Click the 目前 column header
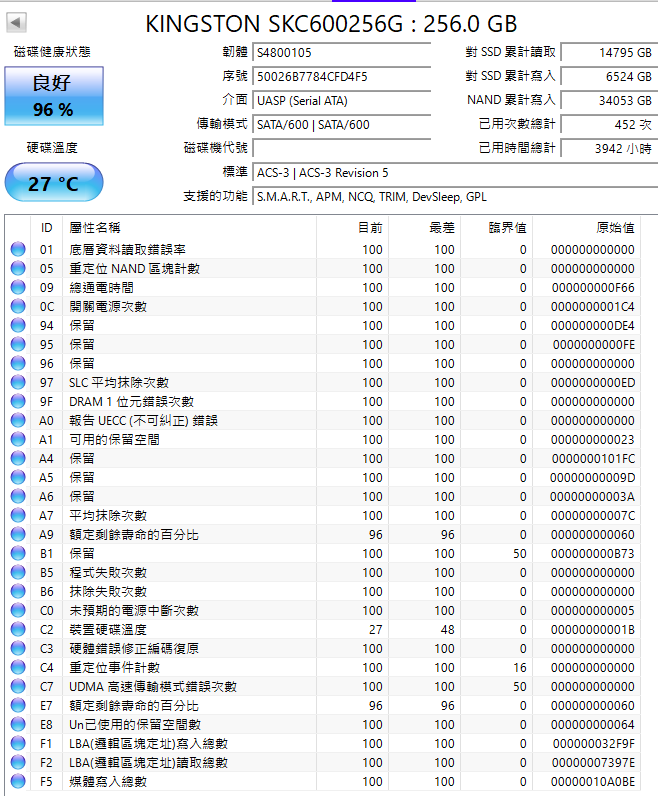658x796 pixels. (x=352, y=227)
